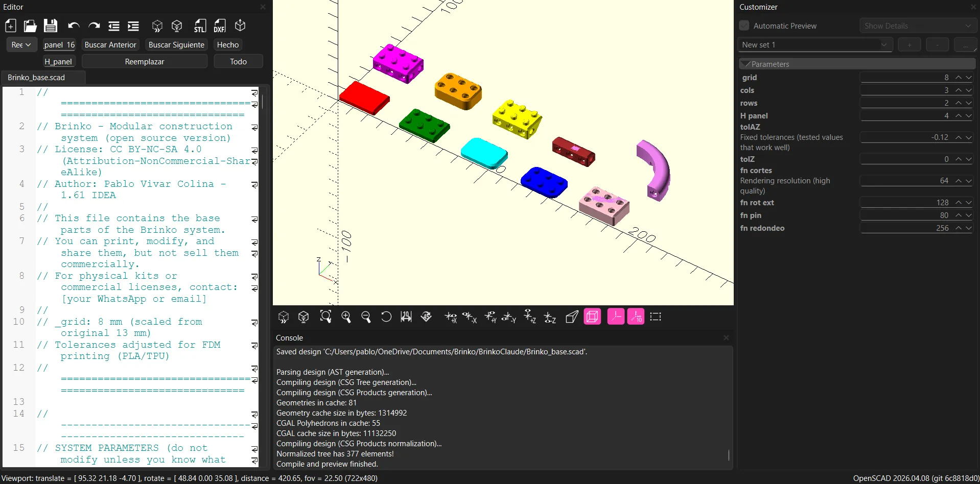The image size is (980, 484).
Task: Export the model as DXF
Action: tap(220, 26)
